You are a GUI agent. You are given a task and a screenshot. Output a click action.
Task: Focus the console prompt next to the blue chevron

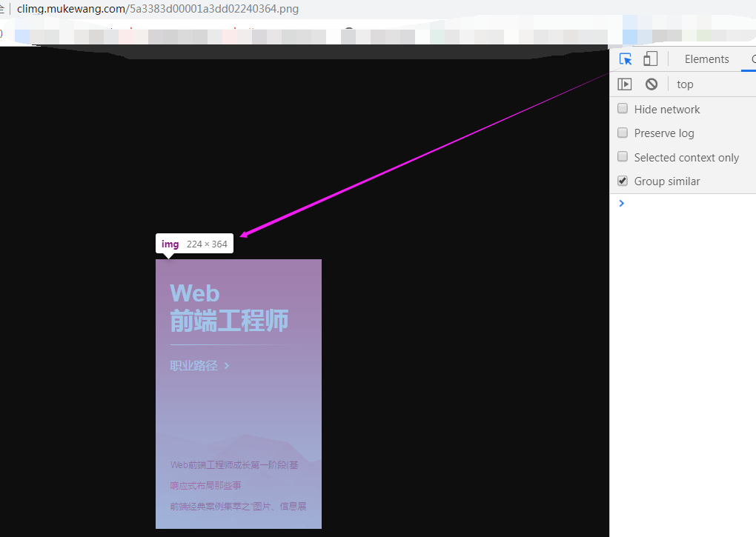pyautogui.click(x=689, y=203)
